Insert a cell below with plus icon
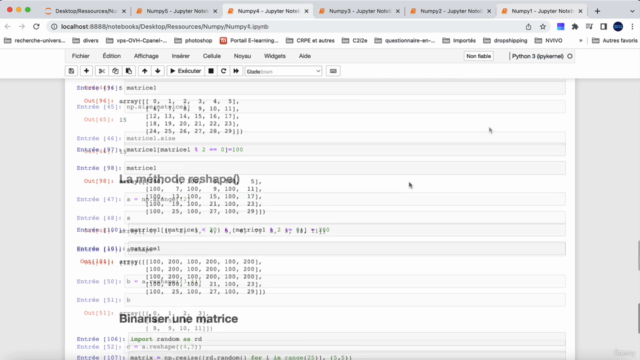 coord(86,71)
